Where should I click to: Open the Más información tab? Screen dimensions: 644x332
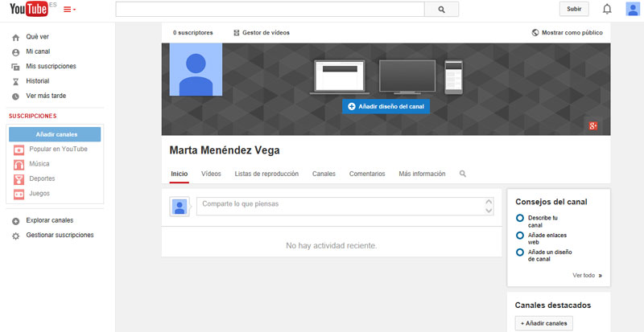[422, 174]
